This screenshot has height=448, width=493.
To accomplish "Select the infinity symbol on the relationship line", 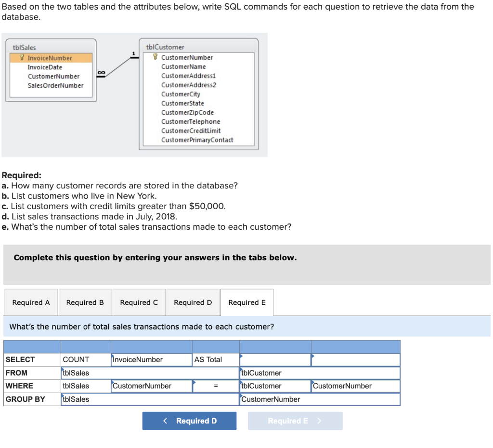I will click(102, 72).
